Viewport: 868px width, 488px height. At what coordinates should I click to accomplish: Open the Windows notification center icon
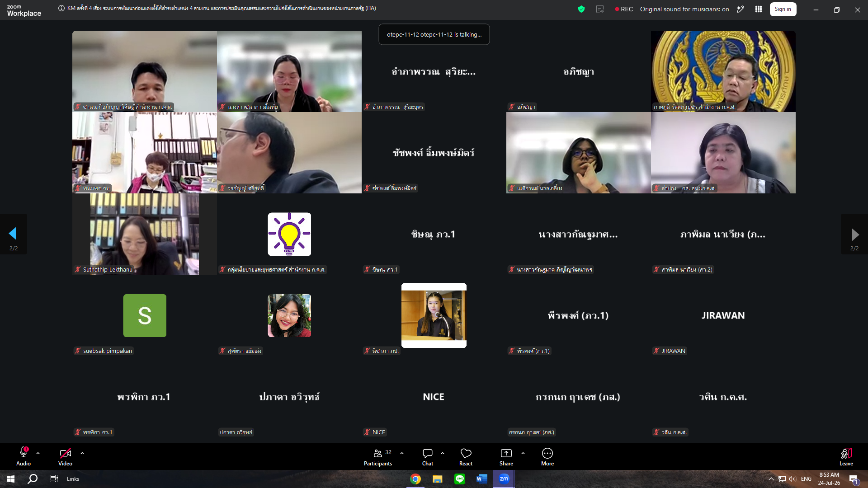point(854,479)
